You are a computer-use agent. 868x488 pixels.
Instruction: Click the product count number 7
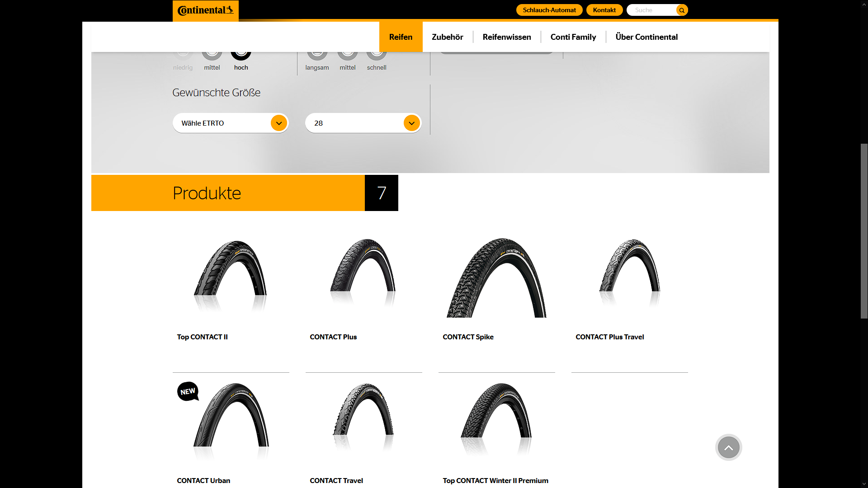[382, 193]
